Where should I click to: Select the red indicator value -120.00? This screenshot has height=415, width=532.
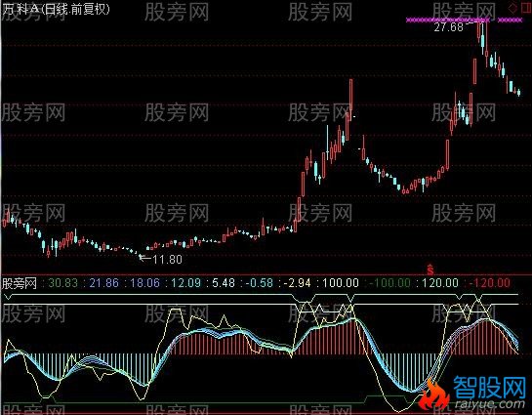click(489, 283)
